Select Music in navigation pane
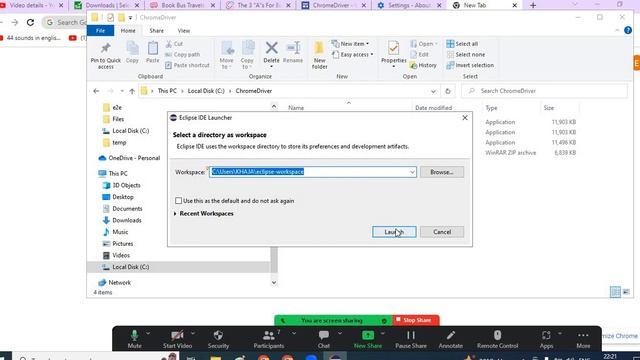The image size is (640, 360). 120,232
